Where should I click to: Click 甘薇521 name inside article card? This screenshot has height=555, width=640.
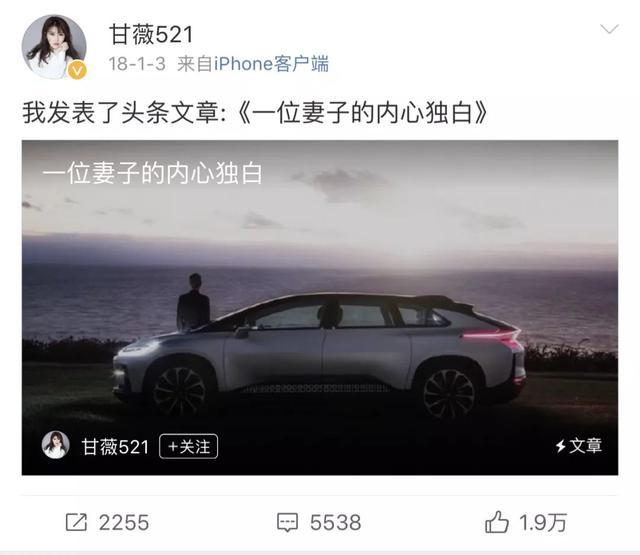[x=115, y=446]
